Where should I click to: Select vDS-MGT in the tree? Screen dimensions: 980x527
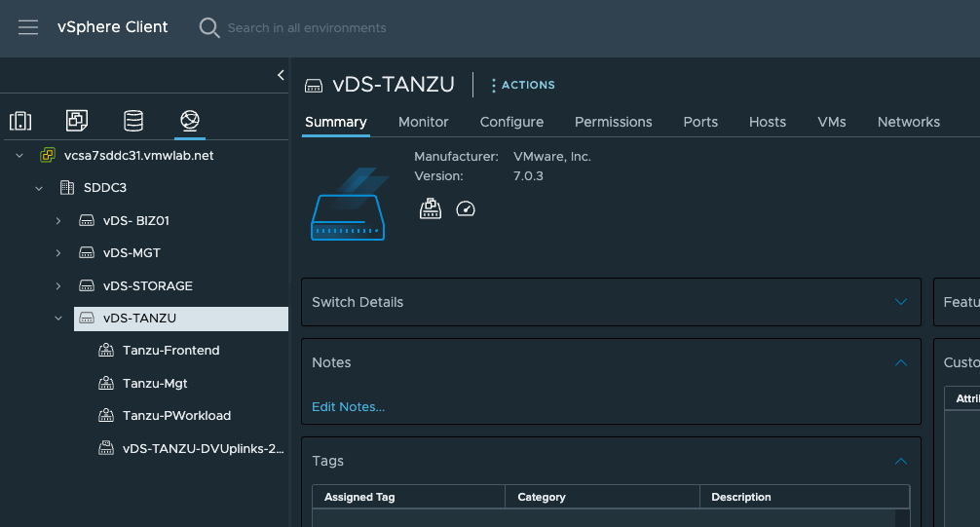[x=132, y=252]
